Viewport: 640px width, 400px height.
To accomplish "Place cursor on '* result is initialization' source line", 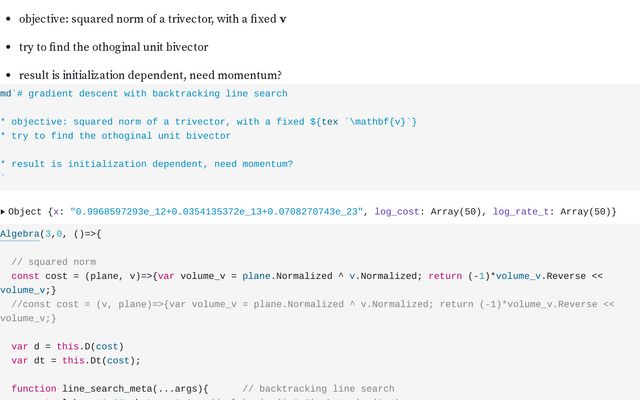I will coord(147,164).
